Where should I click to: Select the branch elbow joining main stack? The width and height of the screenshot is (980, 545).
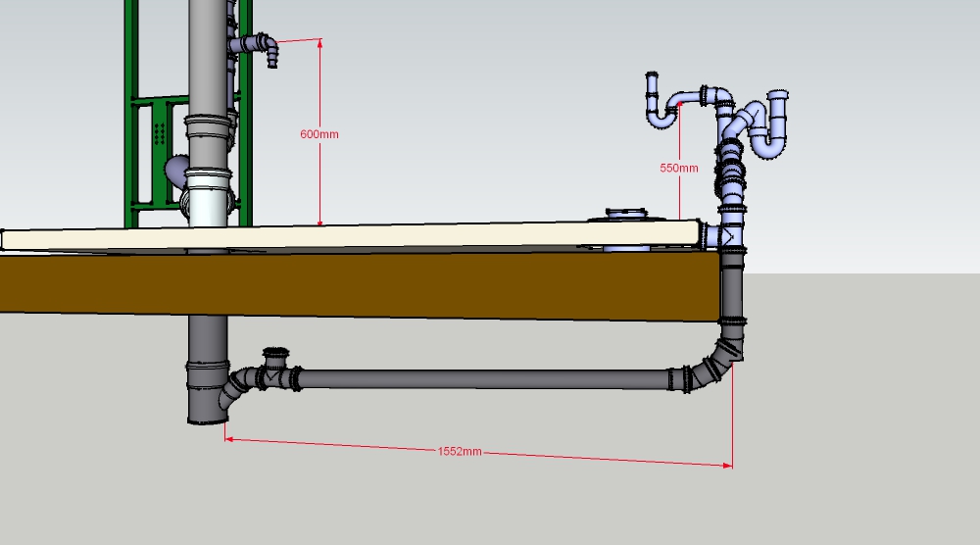[236, 387]
